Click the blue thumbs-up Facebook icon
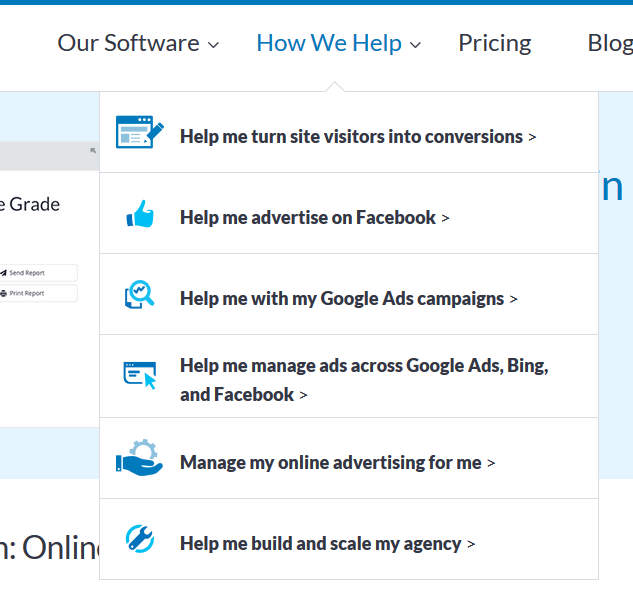This screenshot has height=590, width=633. [x=140, y=214]
